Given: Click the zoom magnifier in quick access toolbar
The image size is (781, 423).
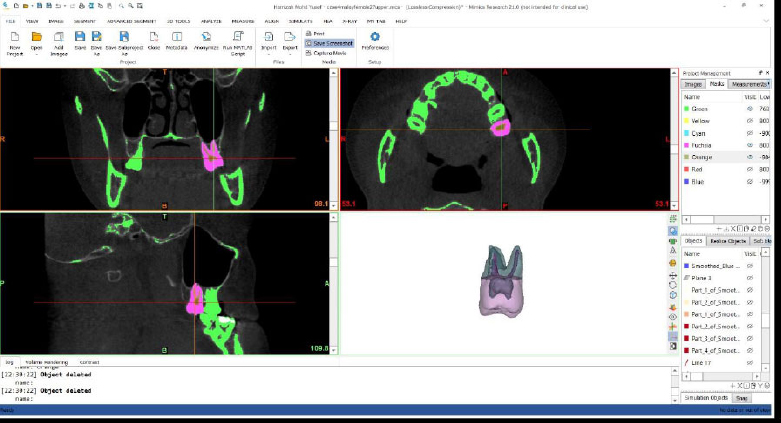Looking at the screenshot, I should [121, 6].
